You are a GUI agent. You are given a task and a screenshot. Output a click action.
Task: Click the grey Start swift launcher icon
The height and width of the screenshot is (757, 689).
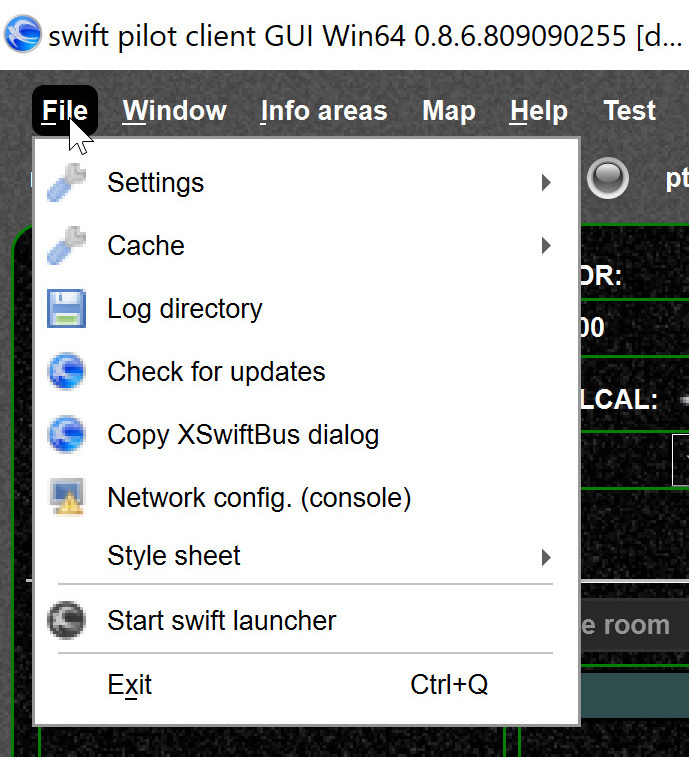click(x=67, y=620)
